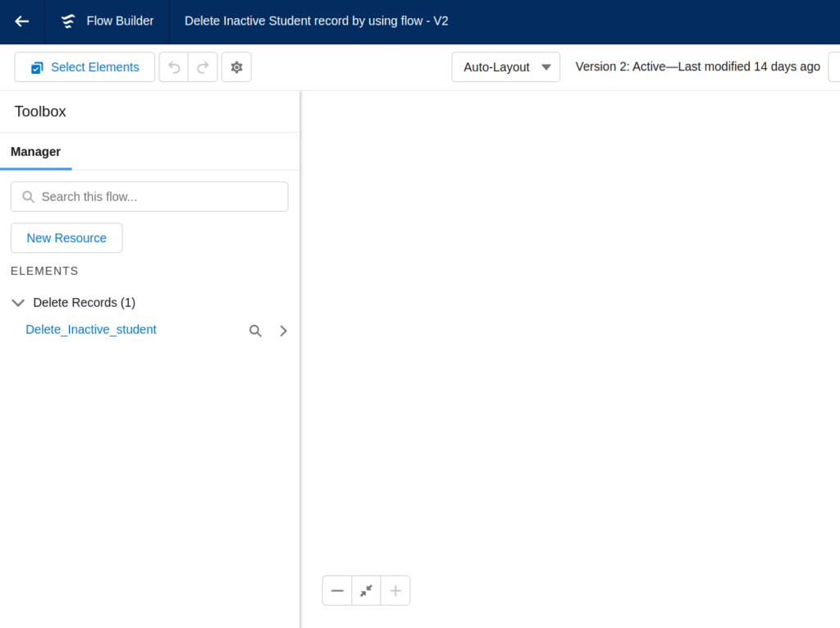Screen dimensions: 840x628
Task: Collapse the Delete Records (1) section
Action: tap(18, 303)
